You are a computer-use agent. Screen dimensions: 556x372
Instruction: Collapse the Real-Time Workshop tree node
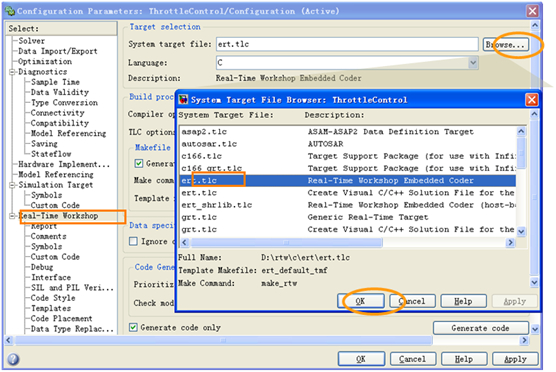(12, 216)
